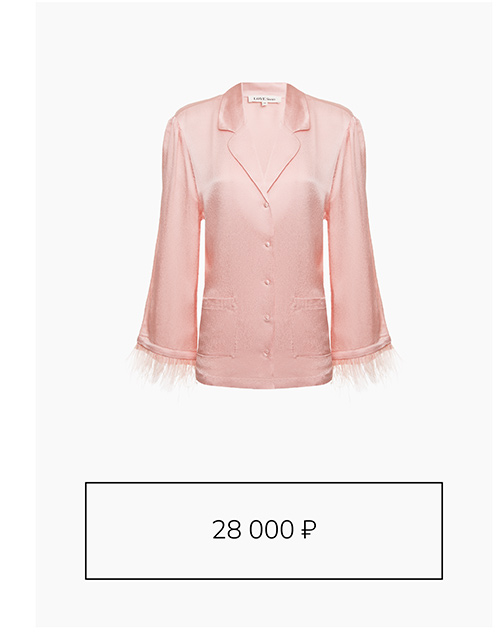Select the topmost button on the shirt

coord(266,205)
